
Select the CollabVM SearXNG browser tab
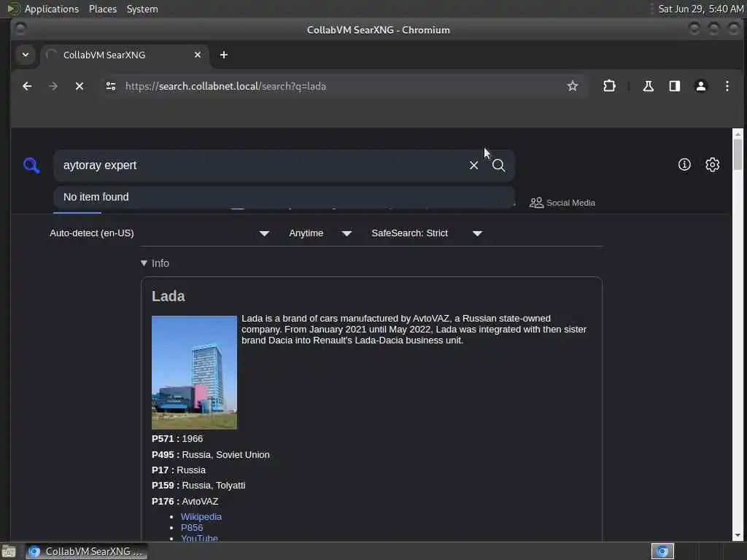(125, 55)
